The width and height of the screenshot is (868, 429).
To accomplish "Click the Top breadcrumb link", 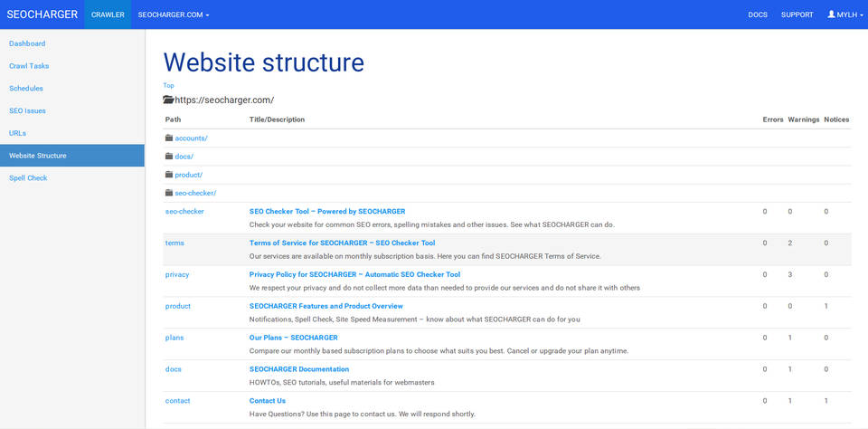I will tap(168, 86).
